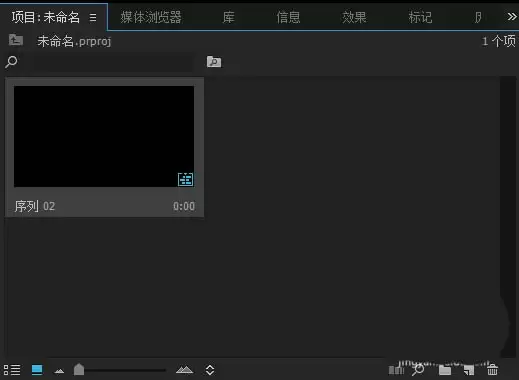Switch to the 媒体浏览器 tab
The height and width of the screenshot is (380, 519).
click(x=151, y=17)
